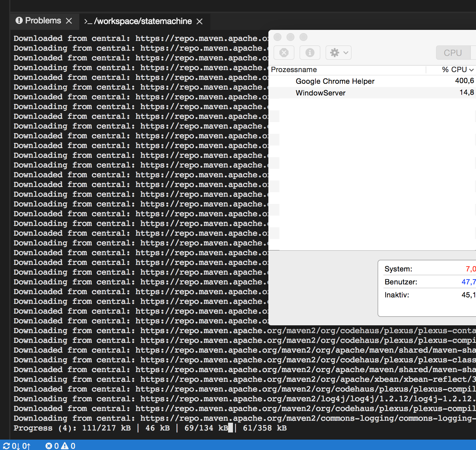Close the Problems tab
This screenshot has height=450, width=476.
(69, 20)
